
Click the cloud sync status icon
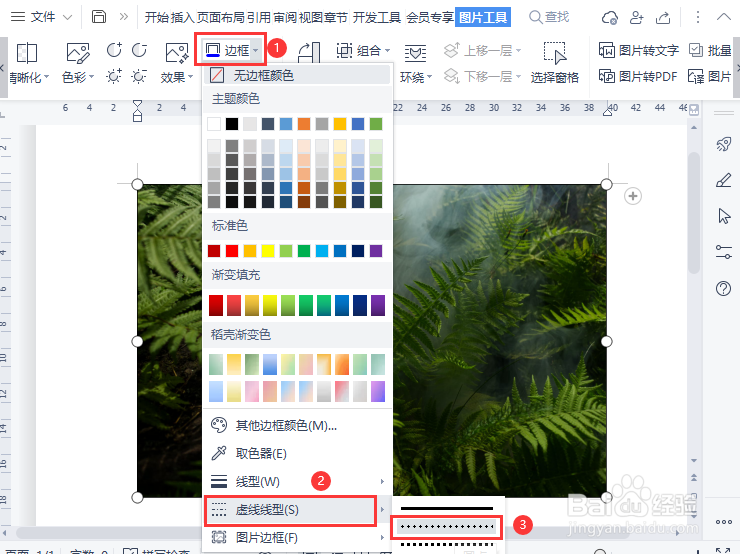(609, 18)
